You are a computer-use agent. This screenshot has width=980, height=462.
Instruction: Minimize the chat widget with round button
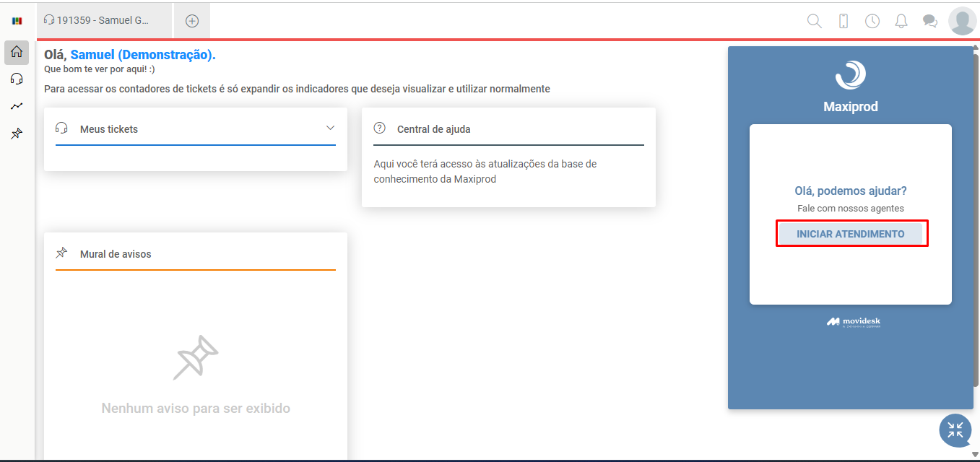[x=955, y=430]
